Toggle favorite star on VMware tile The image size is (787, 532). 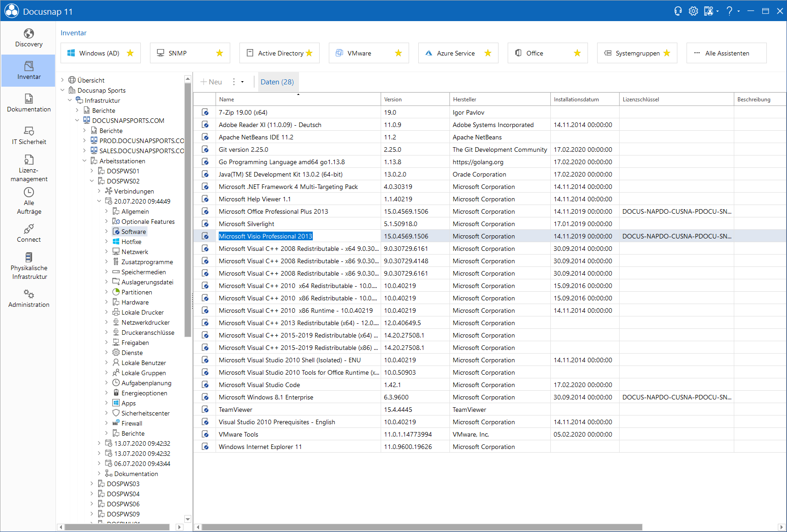pyautogui.click(x=399, y=53)
